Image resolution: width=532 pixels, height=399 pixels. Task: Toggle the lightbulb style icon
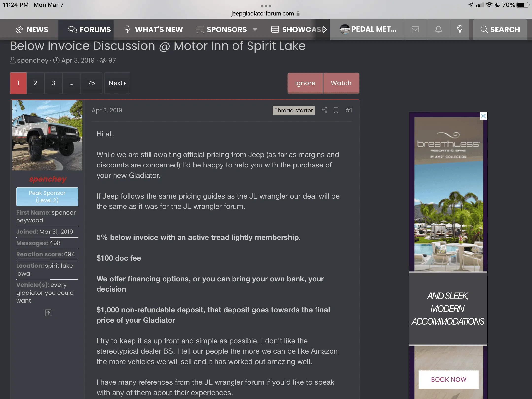pyautogui.click(x=460, y=29)
